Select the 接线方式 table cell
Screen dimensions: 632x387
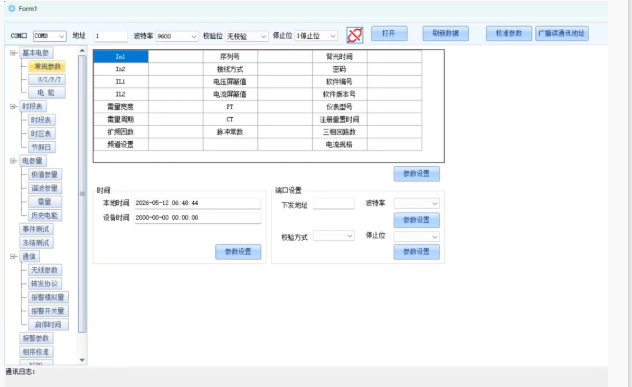pyautogui.click(x=230, y=69)
